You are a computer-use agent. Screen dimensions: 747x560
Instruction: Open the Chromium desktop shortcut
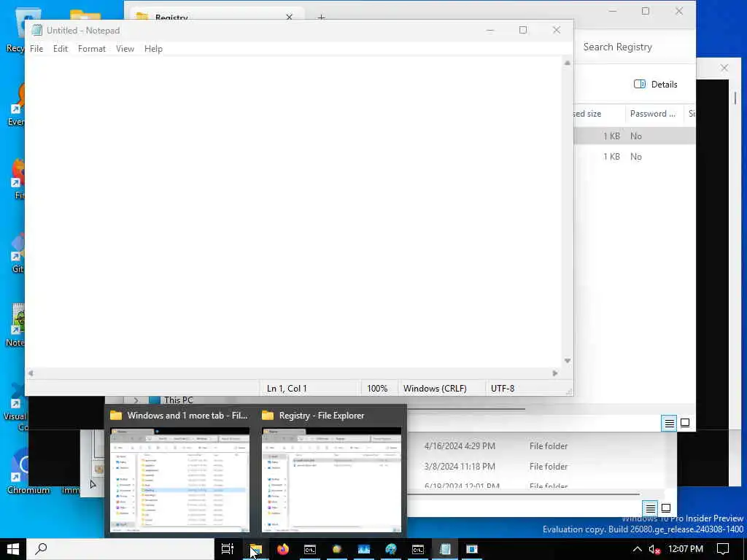tap(28, 470)
